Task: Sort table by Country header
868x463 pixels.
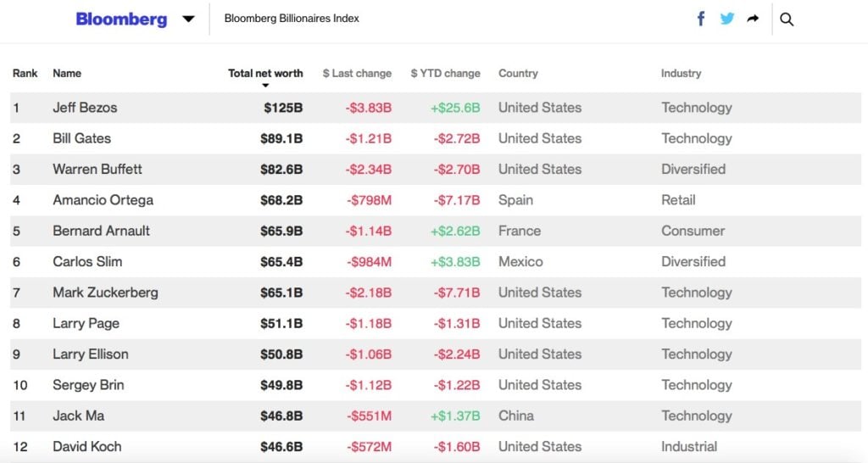Action: (518, 74)
